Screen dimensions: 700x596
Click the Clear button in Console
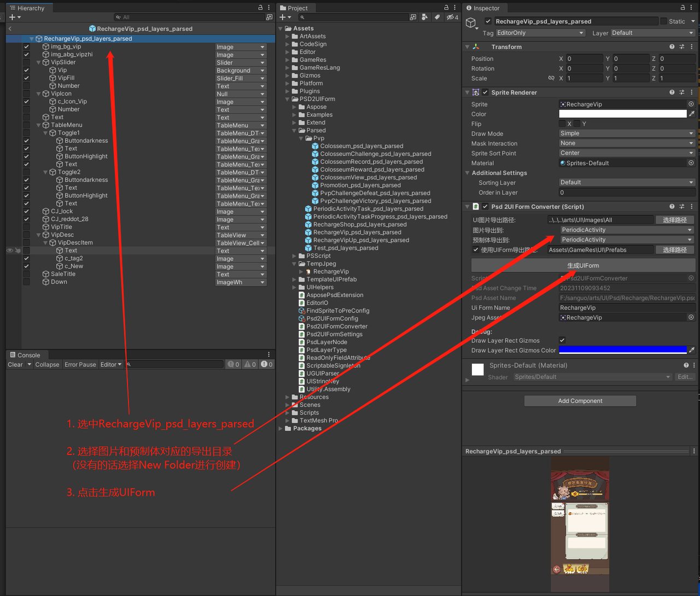click(x=15, y=365)
